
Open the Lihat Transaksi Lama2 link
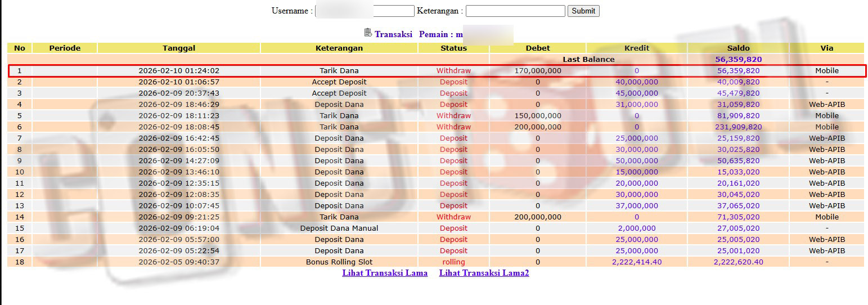[x=484, y=273]
